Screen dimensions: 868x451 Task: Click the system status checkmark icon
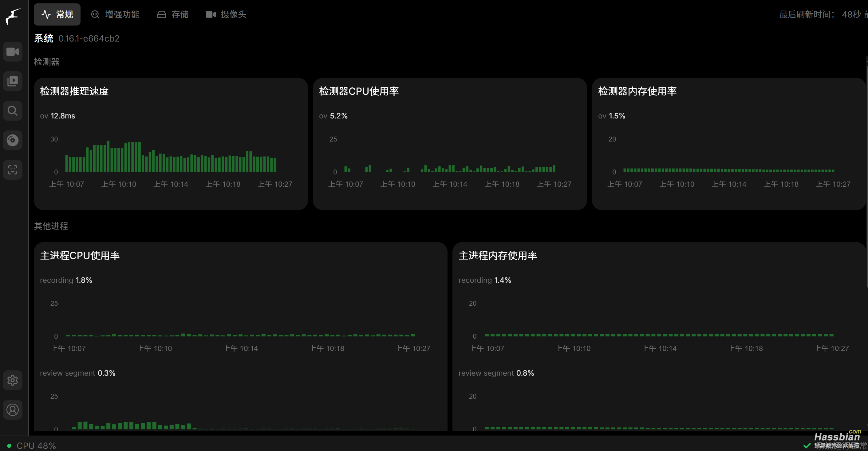[807, 445]
